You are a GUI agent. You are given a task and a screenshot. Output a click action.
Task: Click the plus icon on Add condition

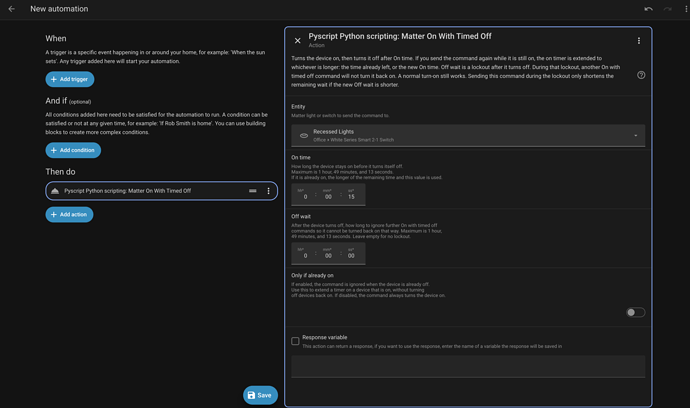[x=54, y=150]
